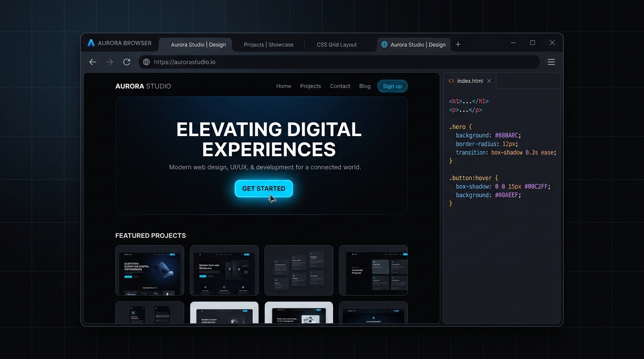This screenshot has height=359, width=644.
Task: Click the .hero selector line in code
Action: click(x=461, y=127)
